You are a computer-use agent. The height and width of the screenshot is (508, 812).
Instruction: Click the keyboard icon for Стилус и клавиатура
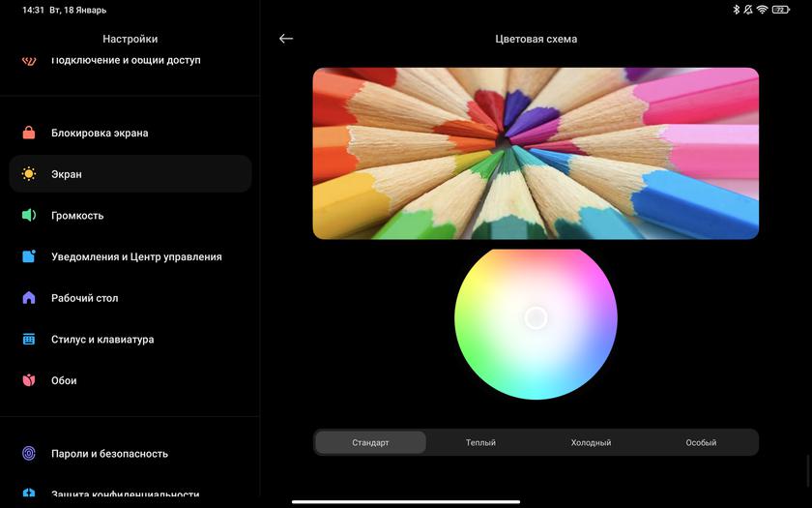(x=29, y=340)
